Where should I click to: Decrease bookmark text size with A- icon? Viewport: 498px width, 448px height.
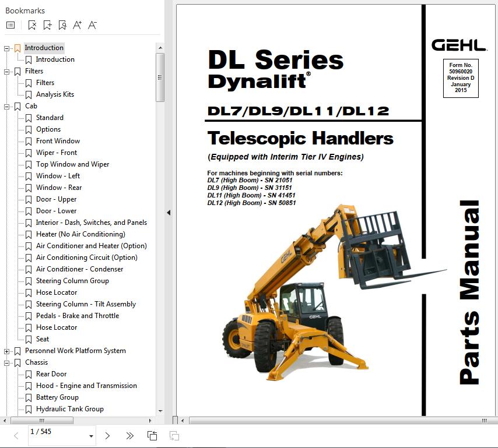coord(92,25)
